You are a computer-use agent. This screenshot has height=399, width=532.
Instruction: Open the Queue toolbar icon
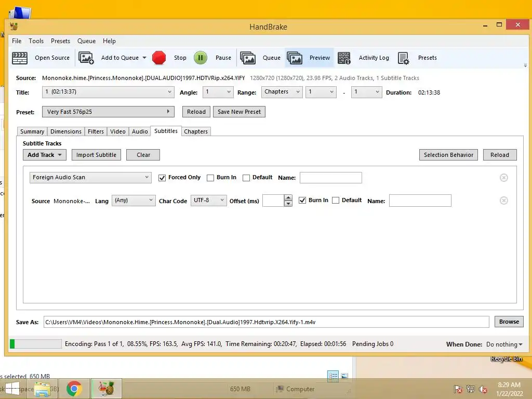pyautogui.click(x=248, y=58)
